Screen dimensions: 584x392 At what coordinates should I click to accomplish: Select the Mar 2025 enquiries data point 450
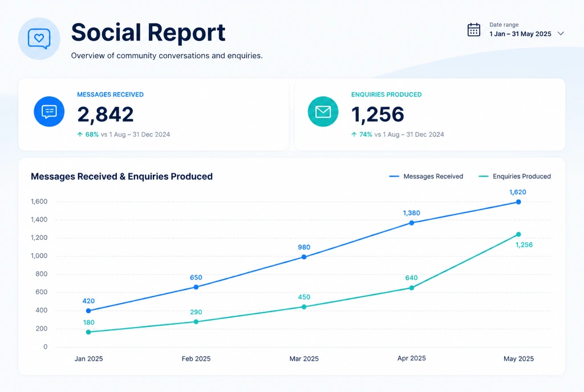(x=304, y=307)
